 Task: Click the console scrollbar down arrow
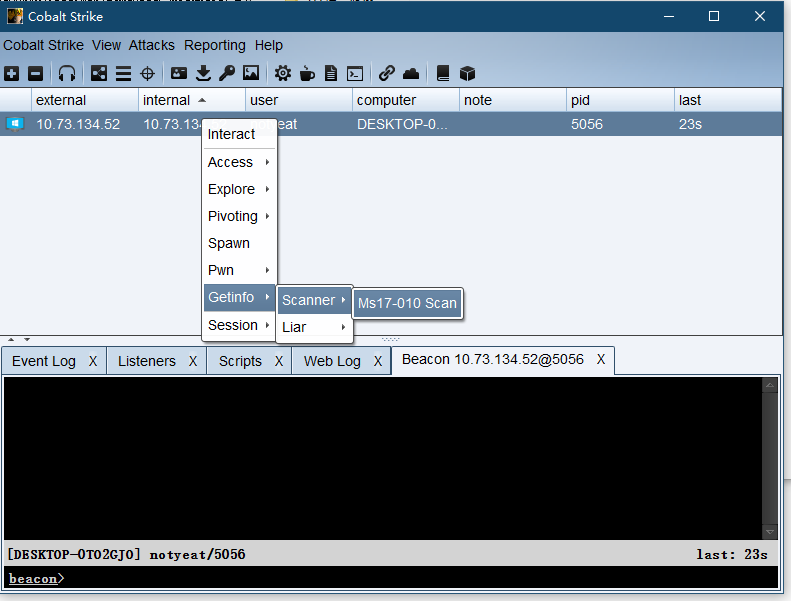(770, 531)
